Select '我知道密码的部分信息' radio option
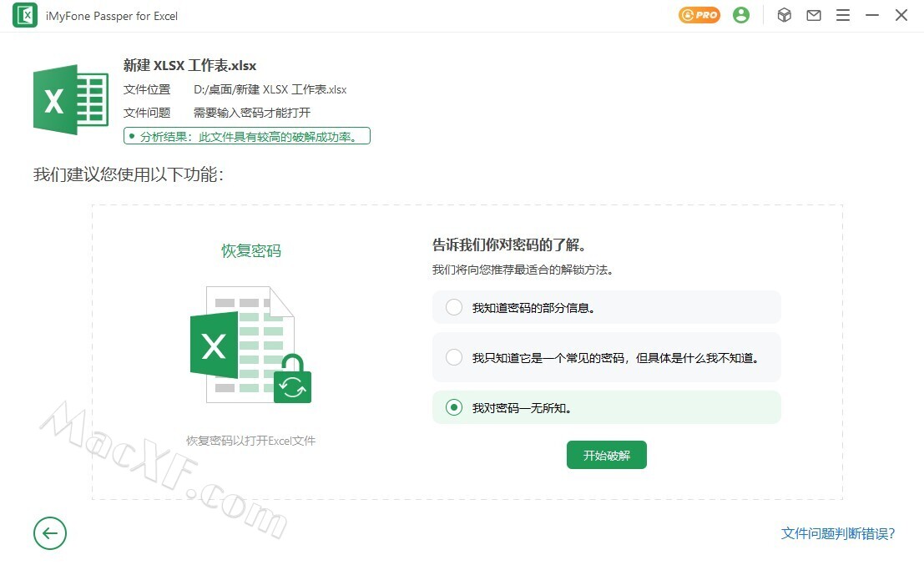The width and height of the screenshot is (924, 565). tap(606, 307)
